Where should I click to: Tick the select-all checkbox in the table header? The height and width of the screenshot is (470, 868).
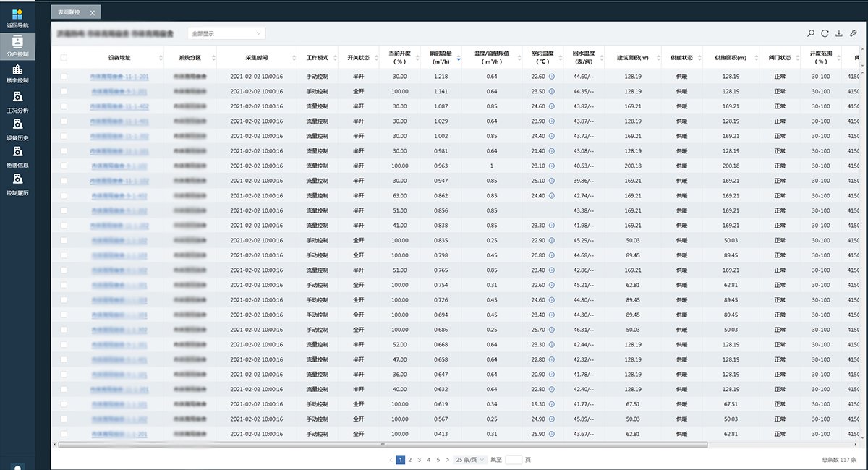click(x=64, y=58)
